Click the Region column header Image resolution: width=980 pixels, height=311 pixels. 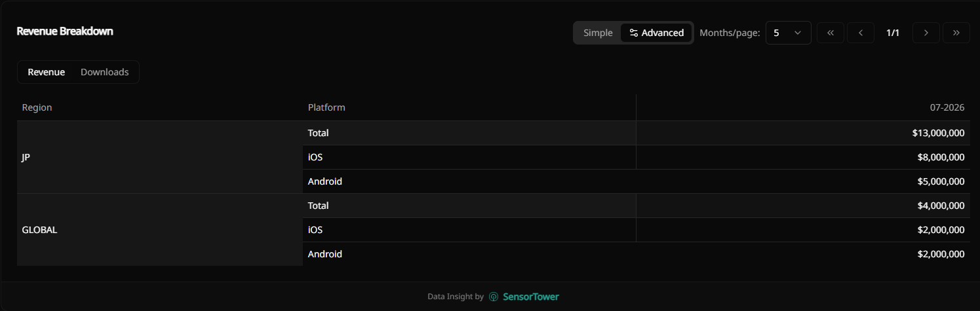[x=37, y=107]
